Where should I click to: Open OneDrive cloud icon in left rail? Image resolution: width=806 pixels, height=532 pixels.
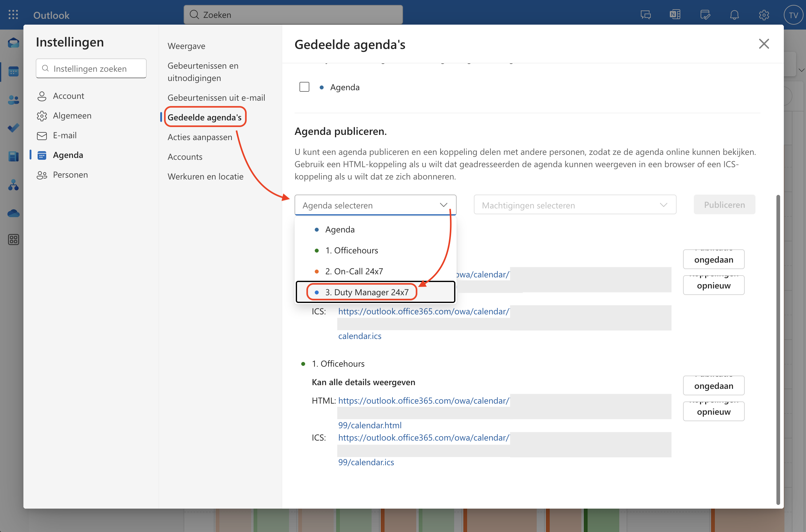(13, 213)
